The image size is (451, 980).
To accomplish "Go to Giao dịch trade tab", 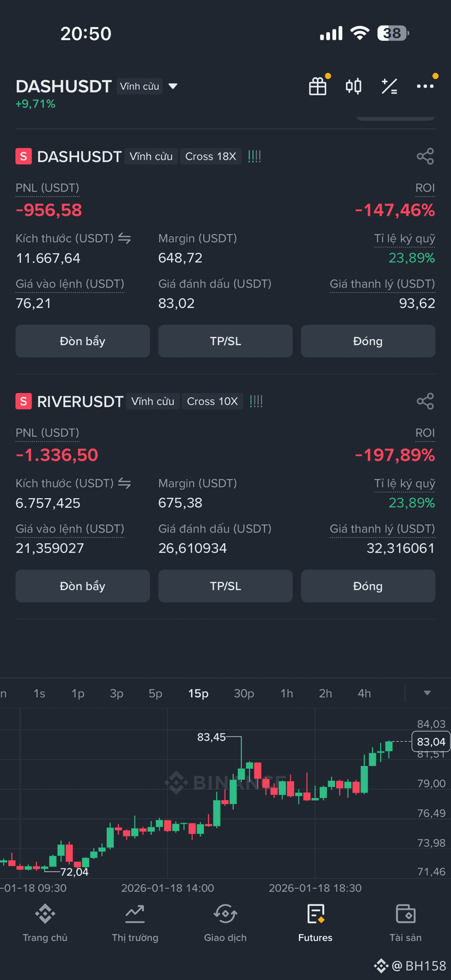I will click(x=225, y=923).
